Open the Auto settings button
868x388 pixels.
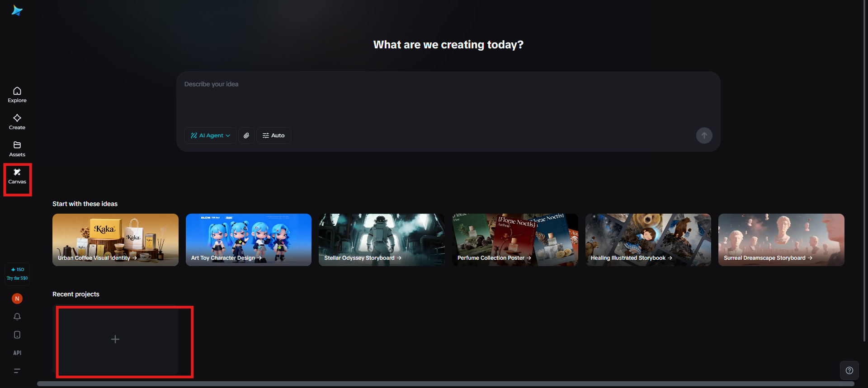[x=274, y=136]
